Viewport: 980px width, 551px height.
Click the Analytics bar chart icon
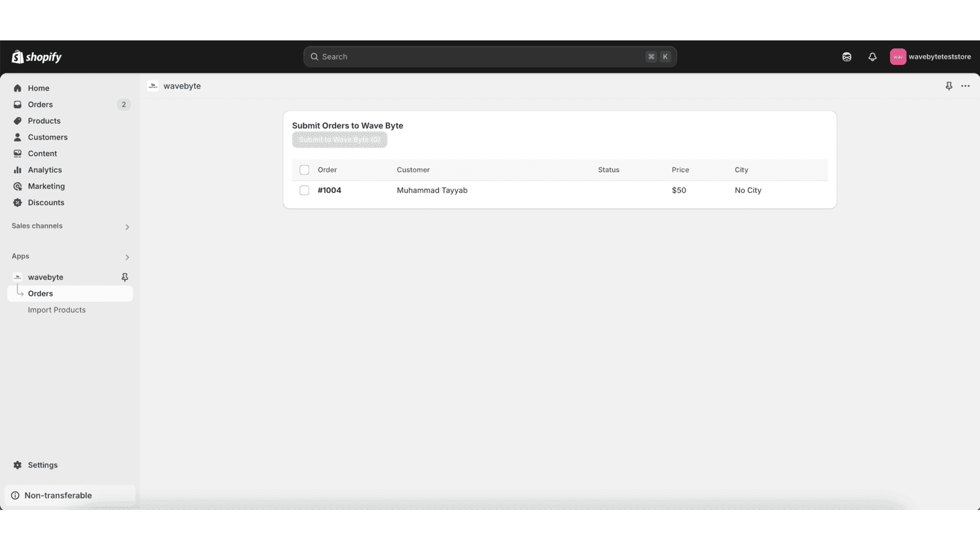tap(18, 170)
